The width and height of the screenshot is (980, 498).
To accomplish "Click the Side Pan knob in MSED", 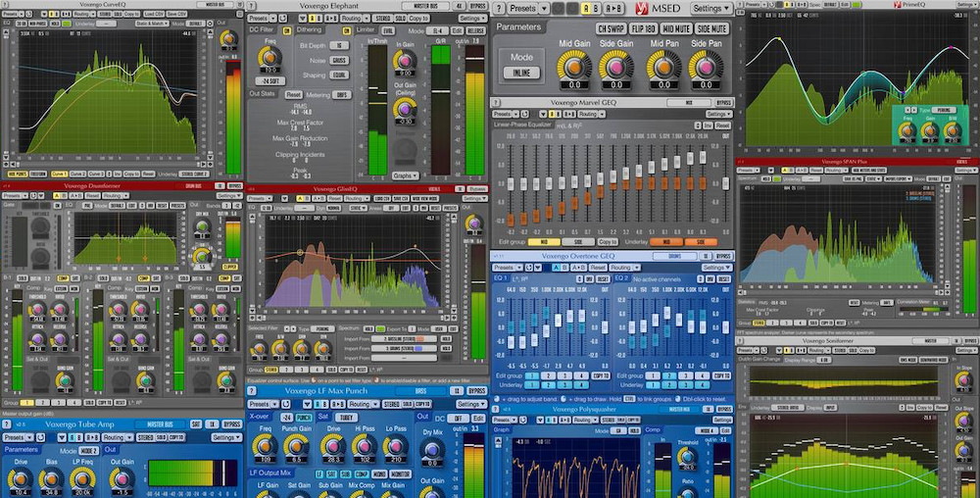I will [705, 67].
